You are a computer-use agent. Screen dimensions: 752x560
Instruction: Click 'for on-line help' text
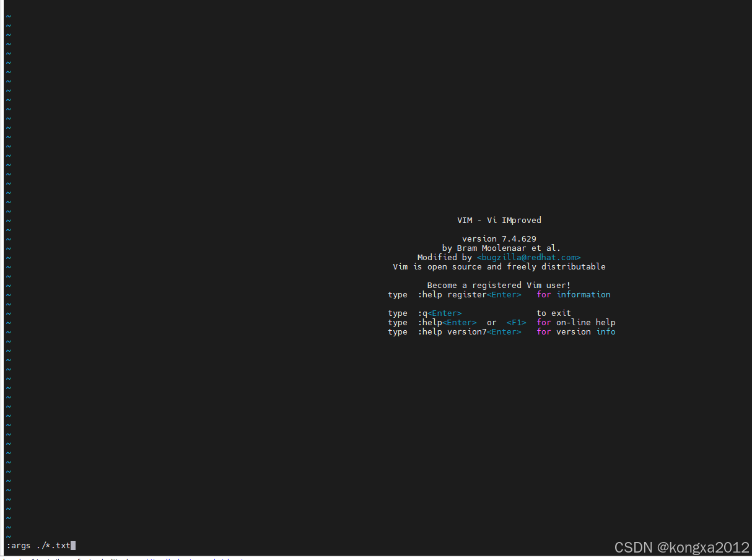coord(576,322)
